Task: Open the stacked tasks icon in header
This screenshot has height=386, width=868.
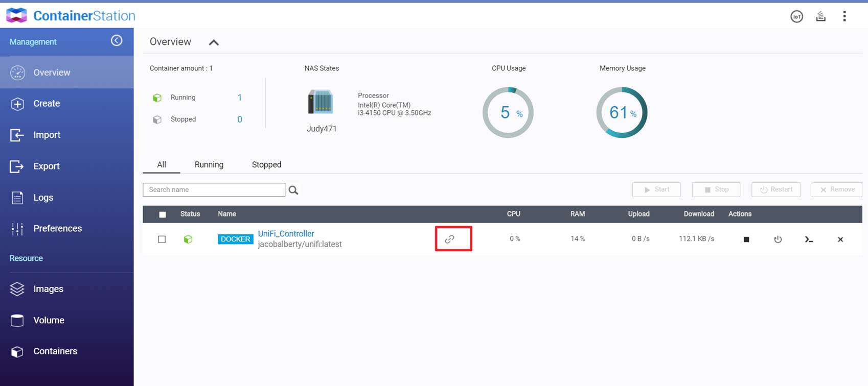Action: (820, 16)
